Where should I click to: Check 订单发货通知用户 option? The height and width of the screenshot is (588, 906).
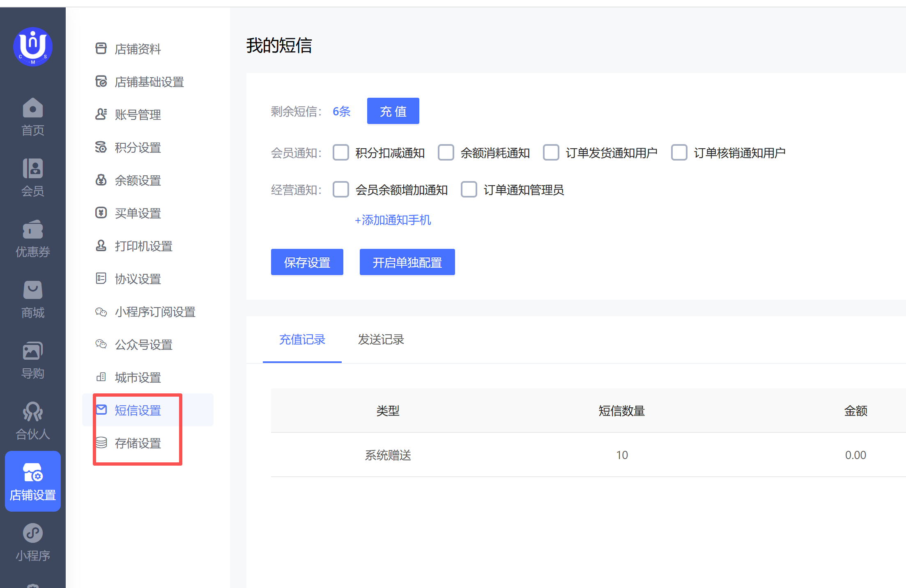551,153
